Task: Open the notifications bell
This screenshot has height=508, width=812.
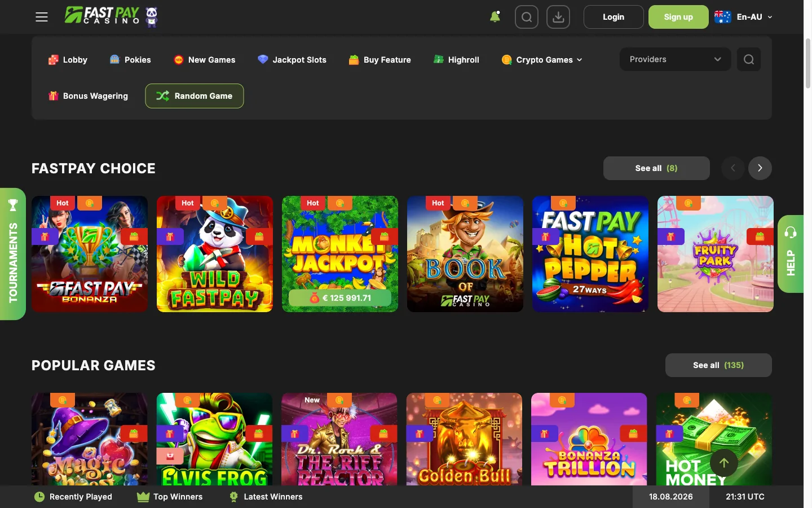Action: pyautogui.click(x=495, y=17)
